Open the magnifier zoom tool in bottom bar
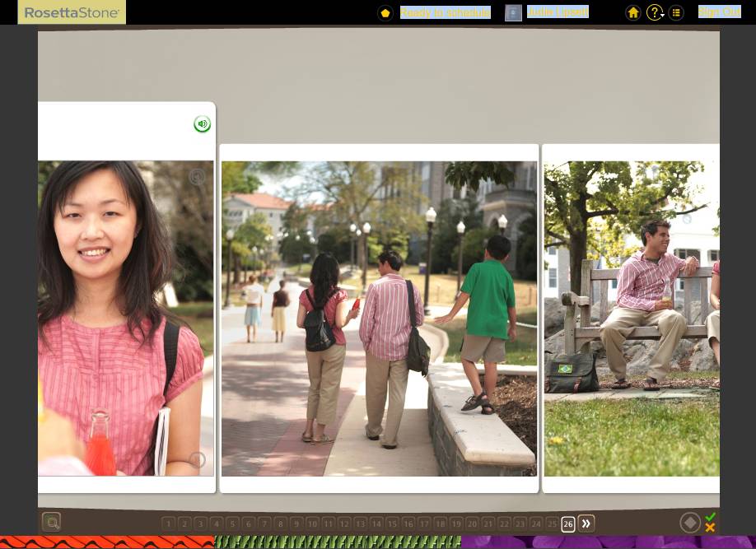 (51, 522)
